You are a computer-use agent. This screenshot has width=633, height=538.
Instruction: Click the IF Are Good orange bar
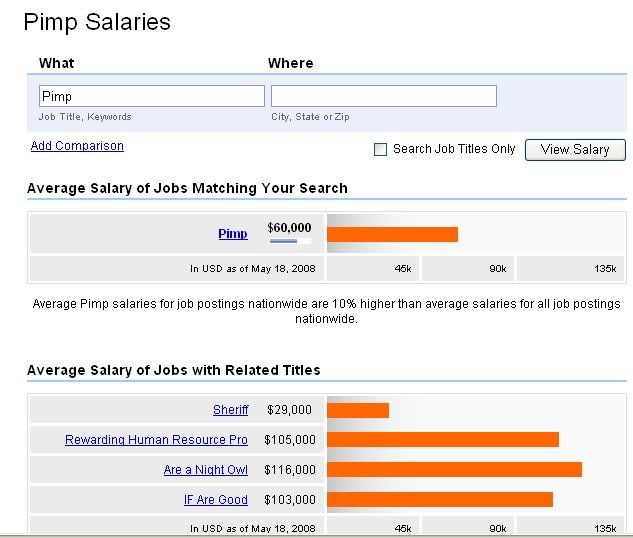(440, 499)
